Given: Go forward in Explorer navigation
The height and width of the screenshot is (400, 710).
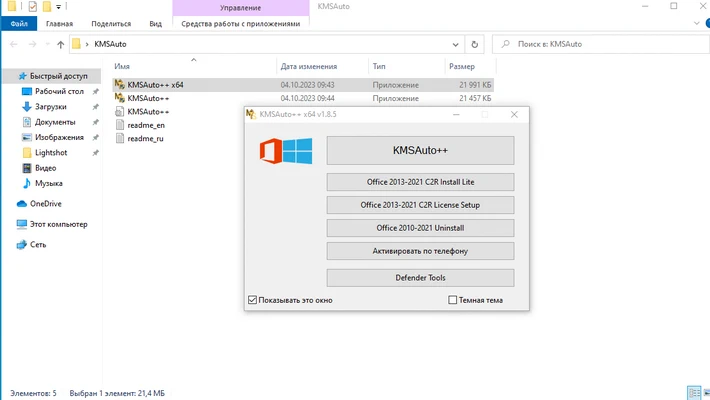Looking at the screenshot, I should tap(32, 44).
